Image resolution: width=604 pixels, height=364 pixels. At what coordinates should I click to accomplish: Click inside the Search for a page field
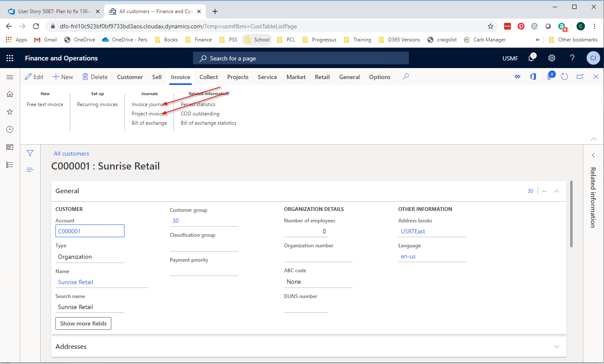tap(301, 58)
